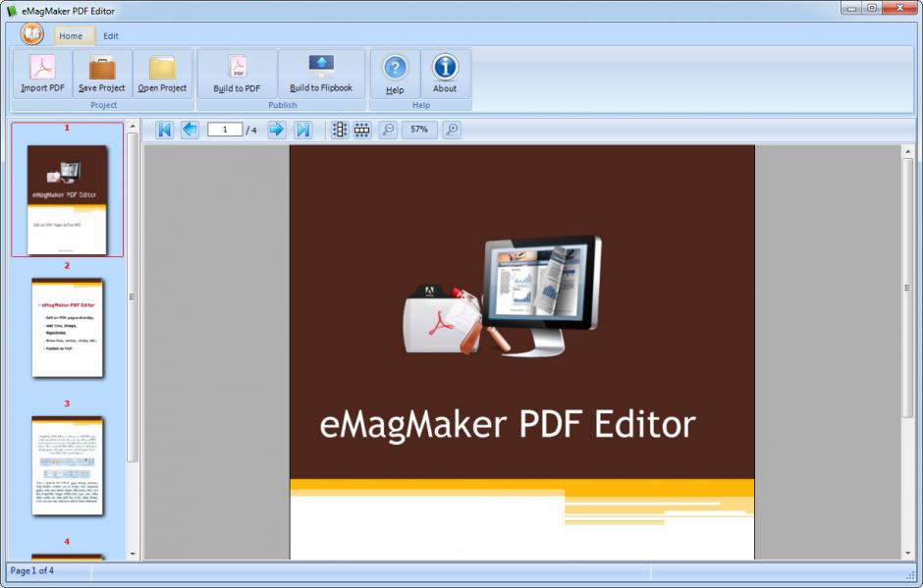The width and height of the screenshot is (923, 588).
Task: Click the document view vertical scrollbar thumb
Action: coord(907,288)
